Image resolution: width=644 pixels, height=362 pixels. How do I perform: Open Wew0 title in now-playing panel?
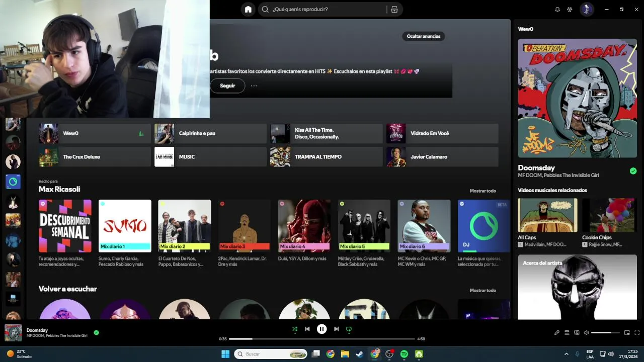[525, 29]
